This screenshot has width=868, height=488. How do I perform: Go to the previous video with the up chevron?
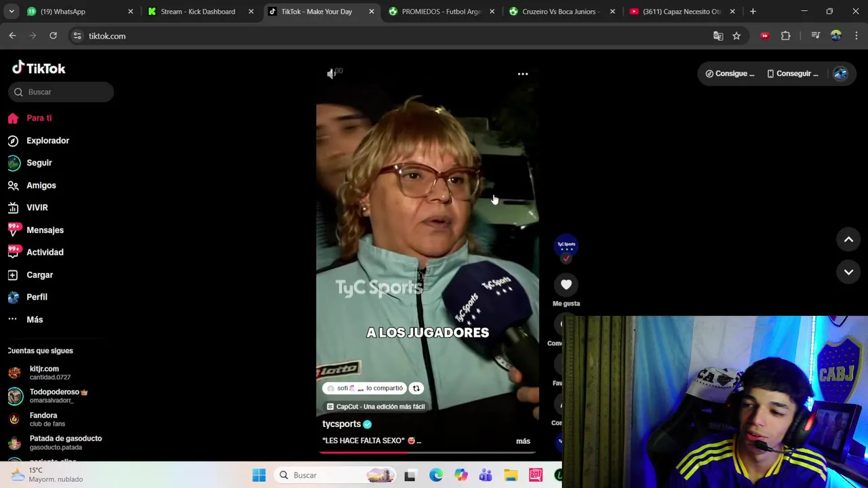848,239
